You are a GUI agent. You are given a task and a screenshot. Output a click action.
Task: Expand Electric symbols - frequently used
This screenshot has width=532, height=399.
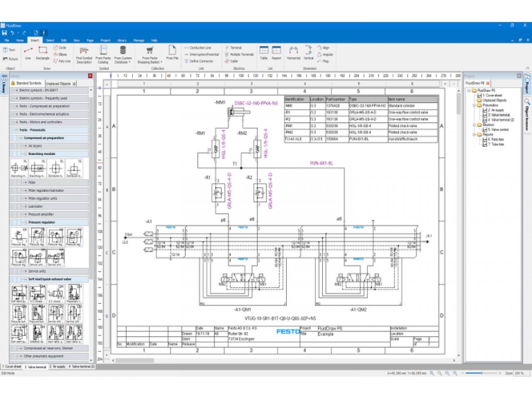pos(17,98)
